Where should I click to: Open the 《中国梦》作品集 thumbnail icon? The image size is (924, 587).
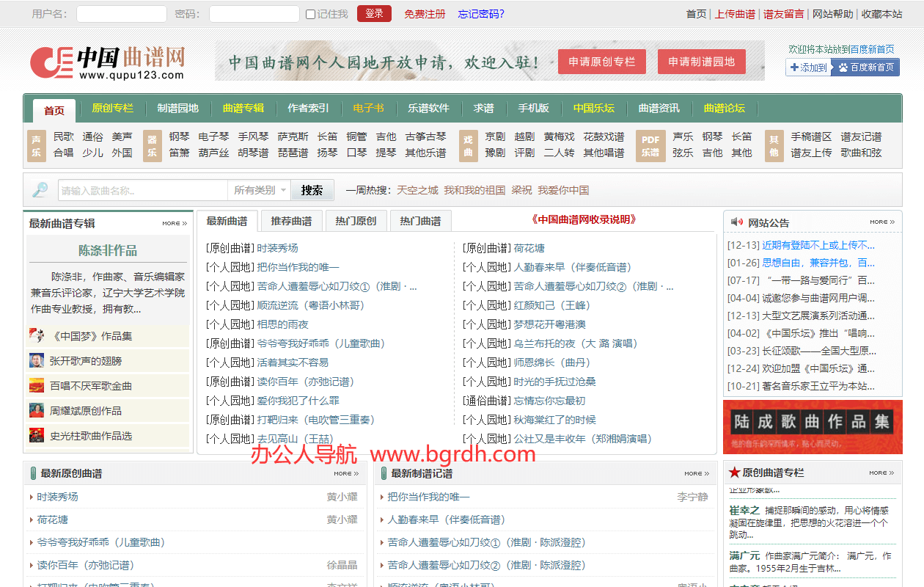coord(37,336)
